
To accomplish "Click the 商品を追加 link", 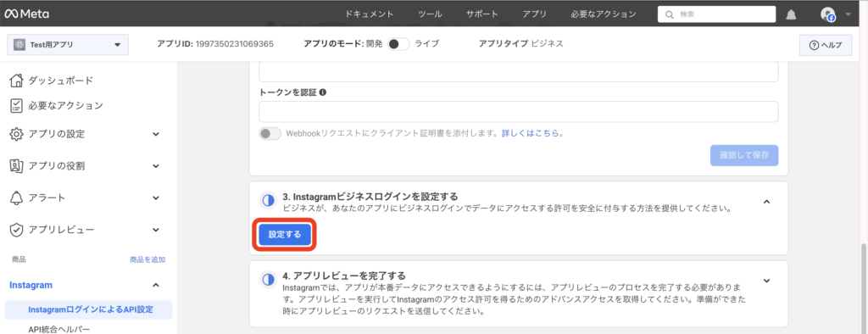I will [x=147, y=259].
